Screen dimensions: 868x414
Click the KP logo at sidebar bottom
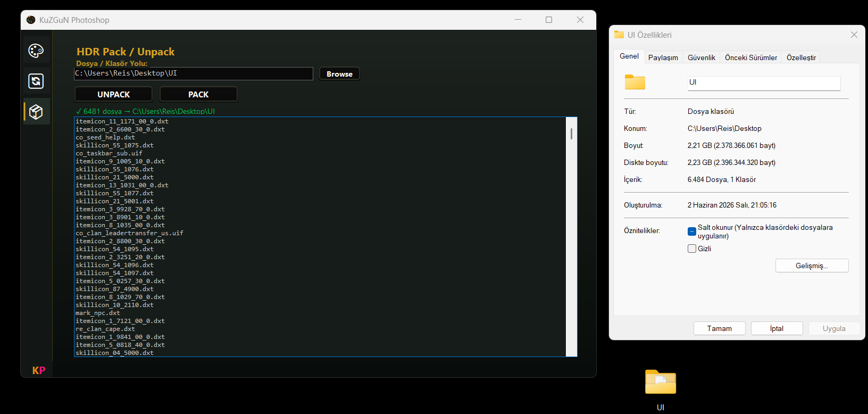point(39,370)
